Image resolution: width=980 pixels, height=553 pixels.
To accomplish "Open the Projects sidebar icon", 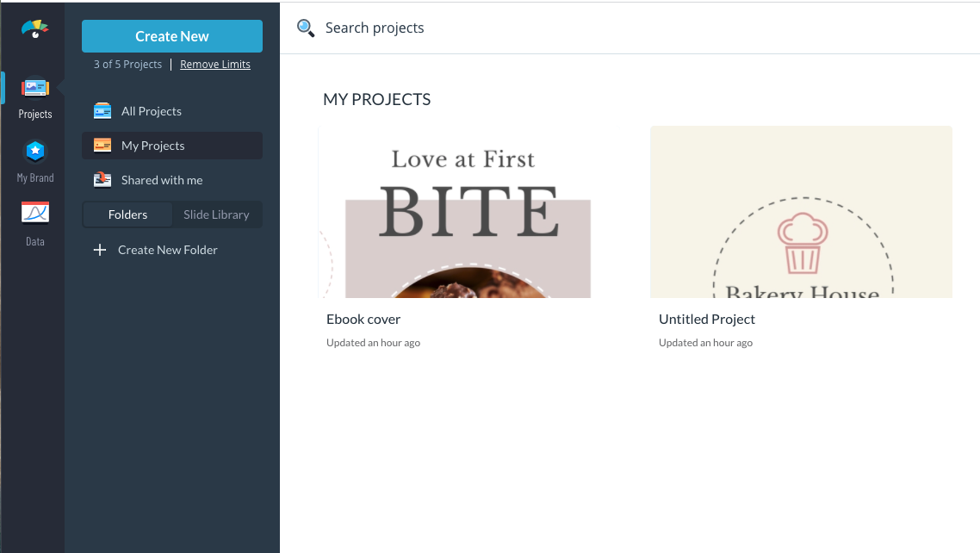I will pyautogui.click(x=35, y=88).
